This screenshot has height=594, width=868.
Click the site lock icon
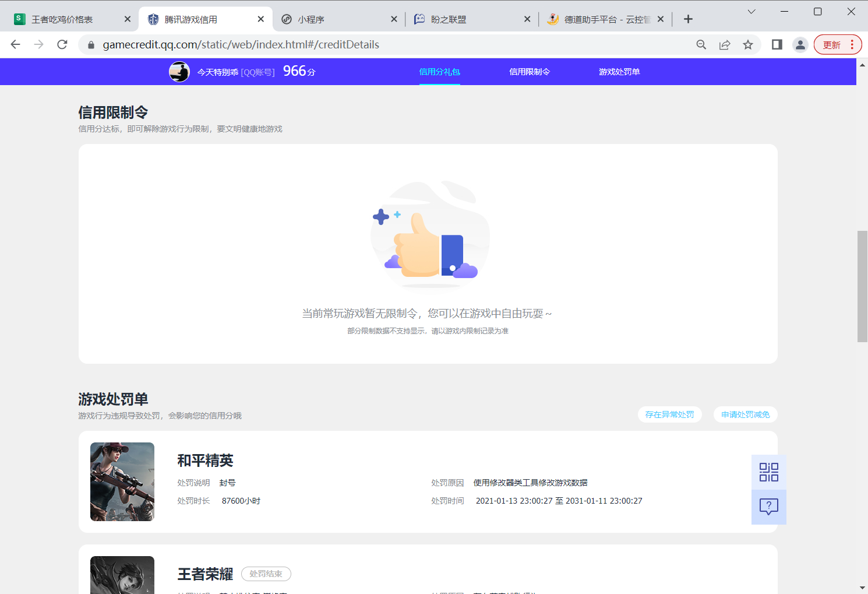(x=91, y=45)
